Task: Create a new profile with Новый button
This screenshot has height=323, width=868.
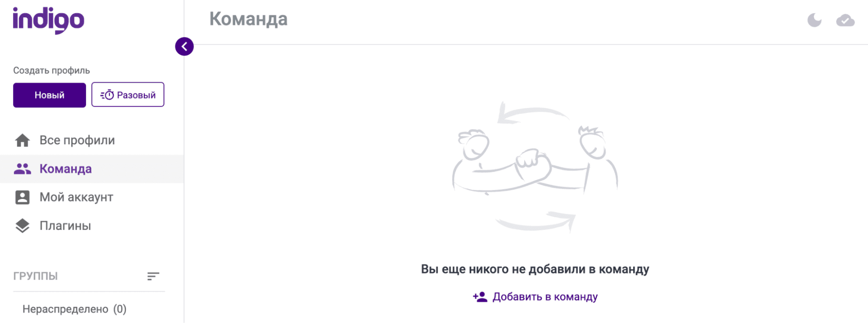Action: [x=49, y=95]
